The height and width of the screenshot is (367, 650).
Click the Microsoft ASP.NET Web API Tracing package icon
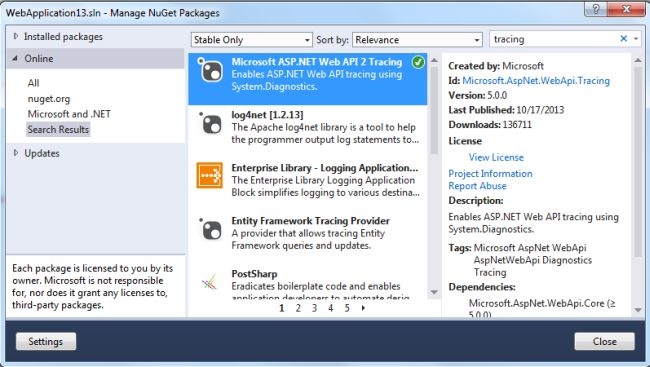pyautogui.click(x=210, y=69)
